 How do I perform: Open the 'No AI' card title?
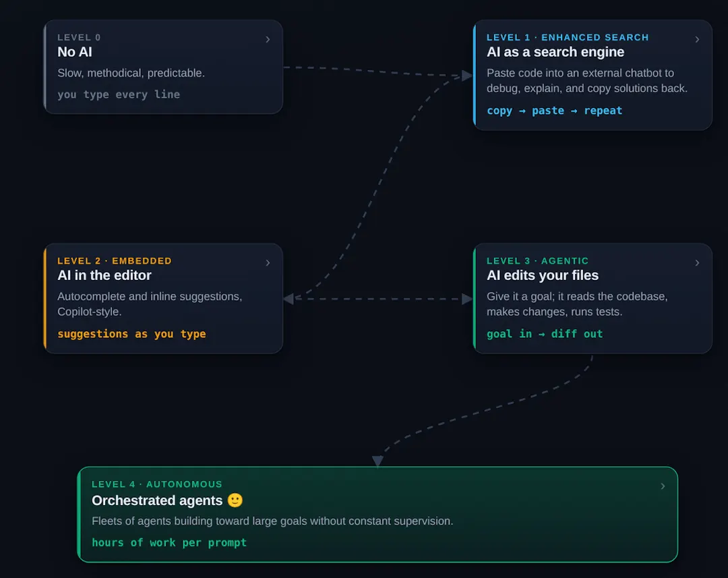(75, 52)
